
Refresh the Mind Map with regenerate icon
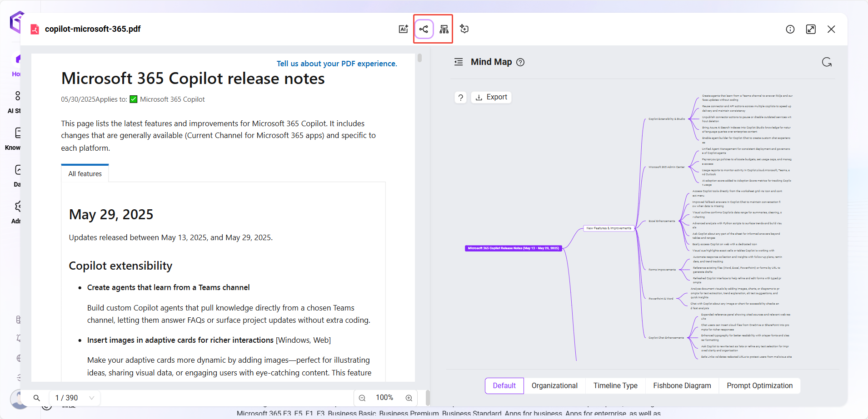click(827, 62)
